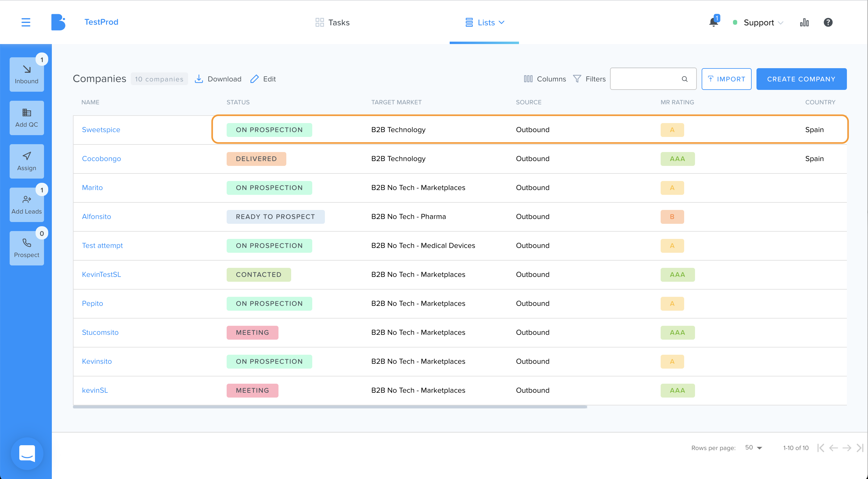868x479 pixels.
Task: Click Cocobongo's Spain country cell
Action: 814,159
